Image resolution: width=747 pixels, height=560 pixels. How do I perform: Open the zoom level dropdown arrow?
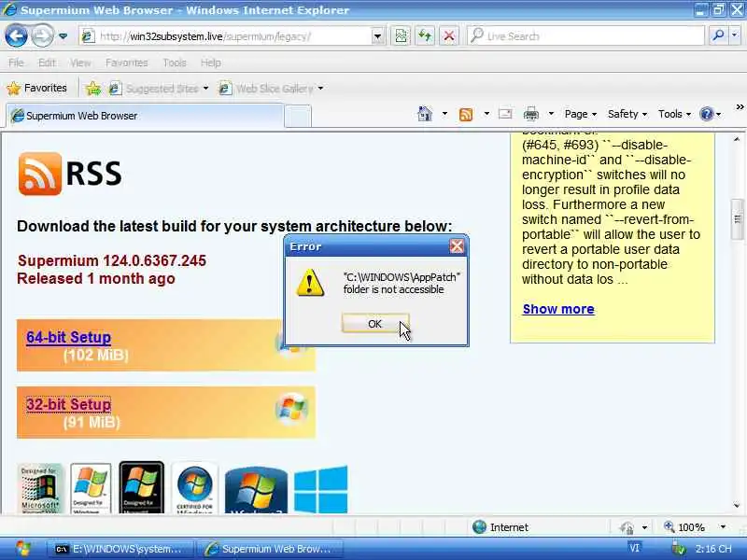[723, 527]
